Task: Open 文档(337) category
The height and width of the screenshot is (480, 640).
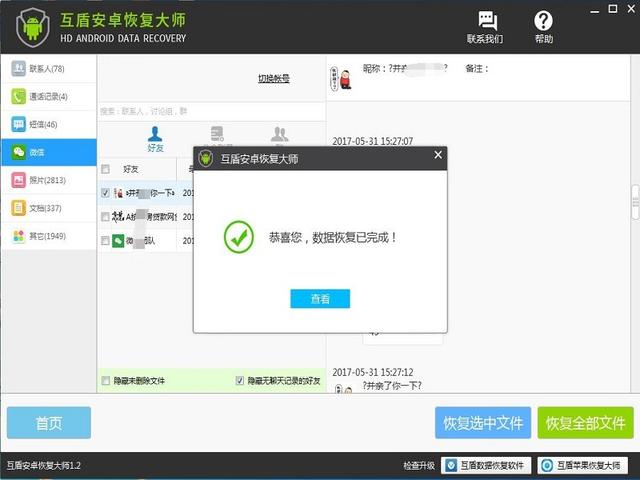Action: pyautogui.click(x=49, y=208)
